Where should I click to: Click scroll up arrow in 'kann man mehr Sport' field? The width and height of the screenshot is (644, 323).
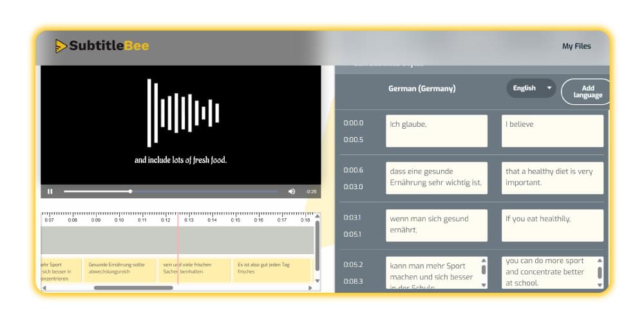point(484,260)
